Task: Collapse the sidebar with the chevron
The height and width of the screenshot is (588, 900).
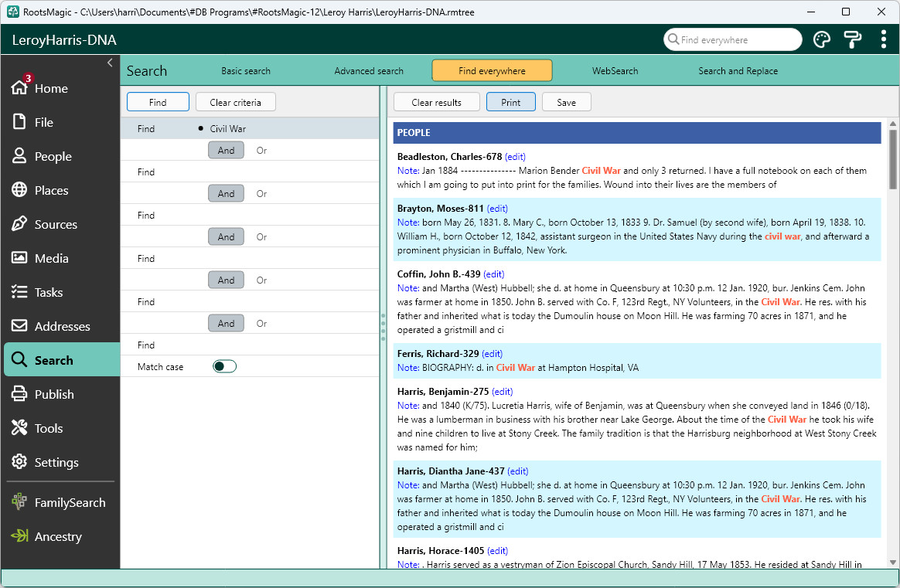Action: 110,63
